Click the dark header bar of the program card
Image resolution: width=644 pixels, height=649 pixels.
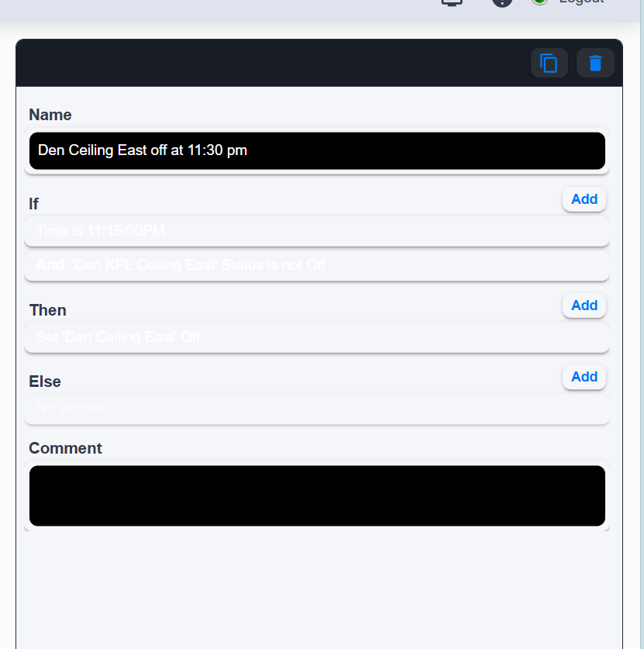273,63
